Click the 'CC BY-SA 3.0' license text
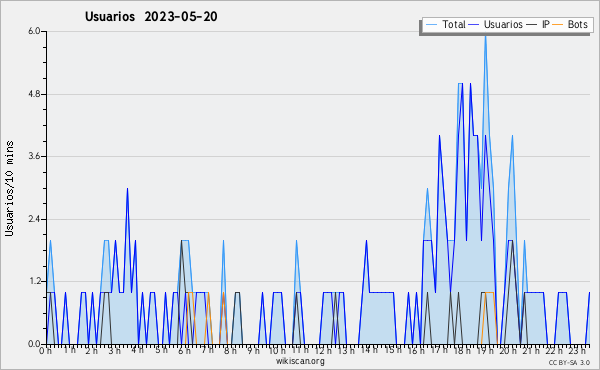 tap(569, 362)
